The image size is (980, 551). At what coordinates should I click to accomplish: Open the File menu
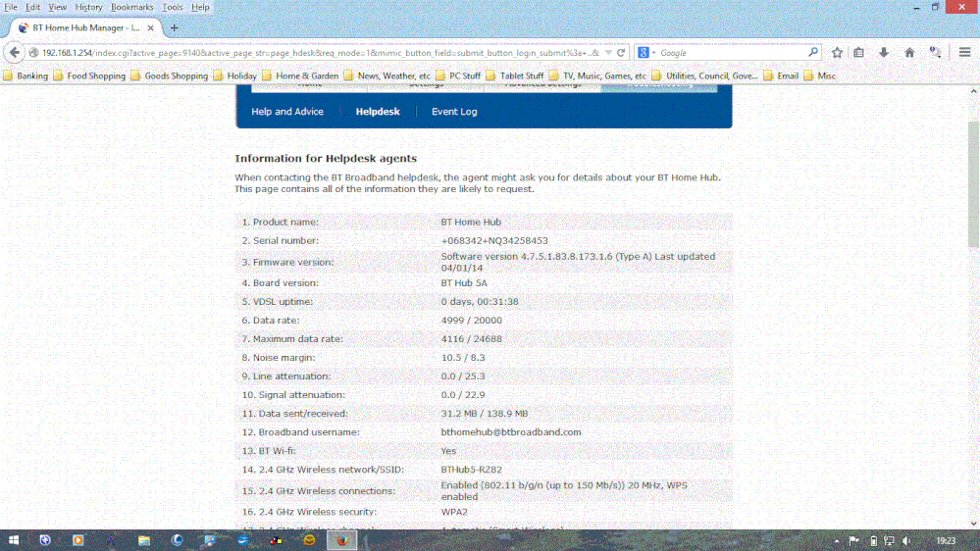click(11, 7)
